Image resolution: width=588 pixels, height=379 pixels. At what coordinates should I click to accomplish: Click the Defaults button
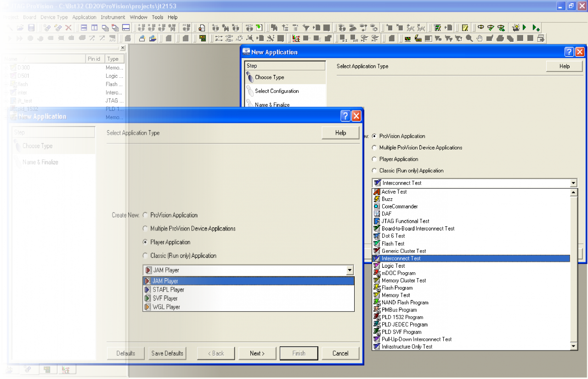coord(126,353)
